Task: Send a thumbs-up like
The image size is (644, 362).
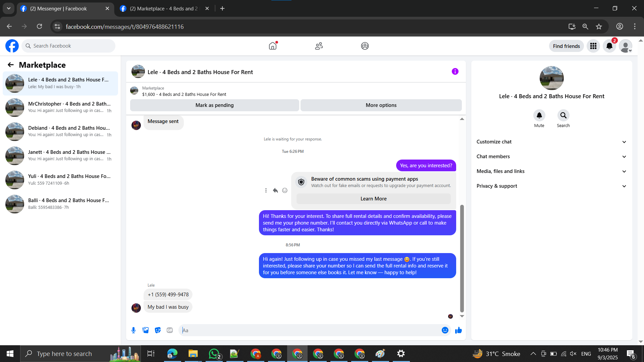Action: point(459,330)
